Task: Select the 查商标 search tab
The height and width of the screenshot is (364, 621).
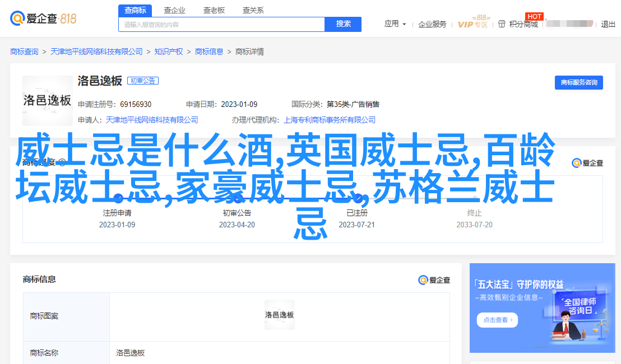Action: (135, 10)
